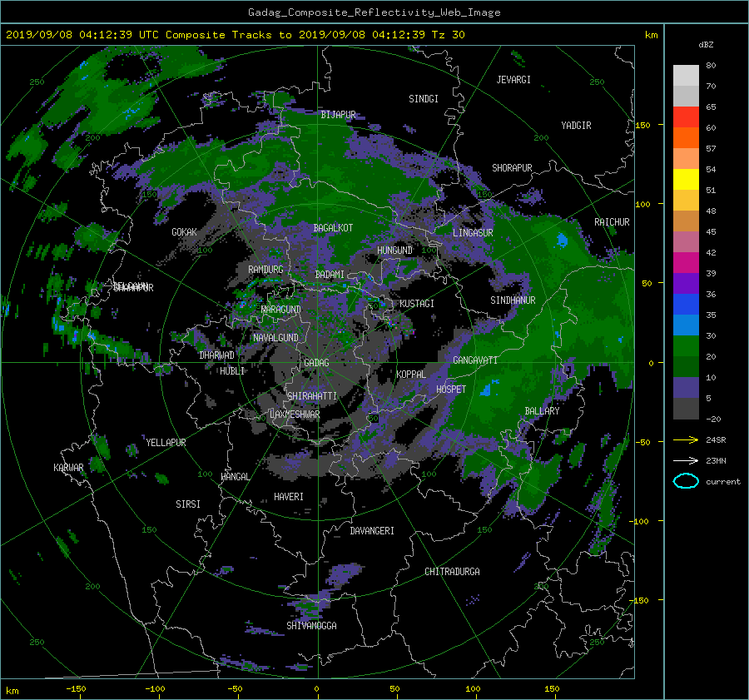Click the DAVANGERI city label
The image size is (749, 700).
pos(372,531)
